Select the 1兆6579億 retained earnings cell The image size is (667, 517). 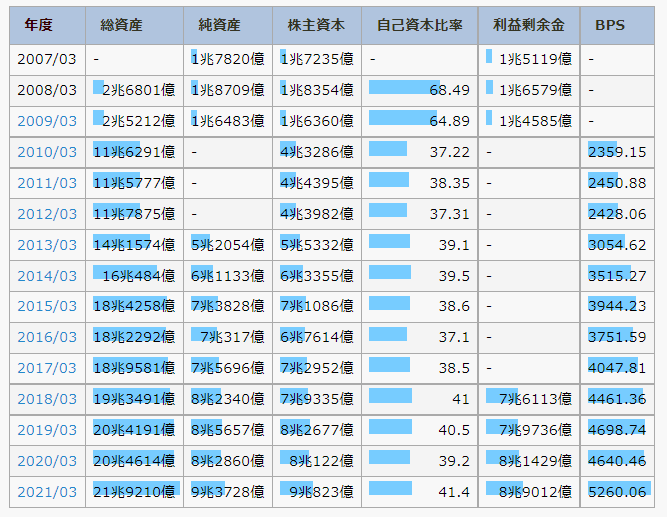point(529,90)
